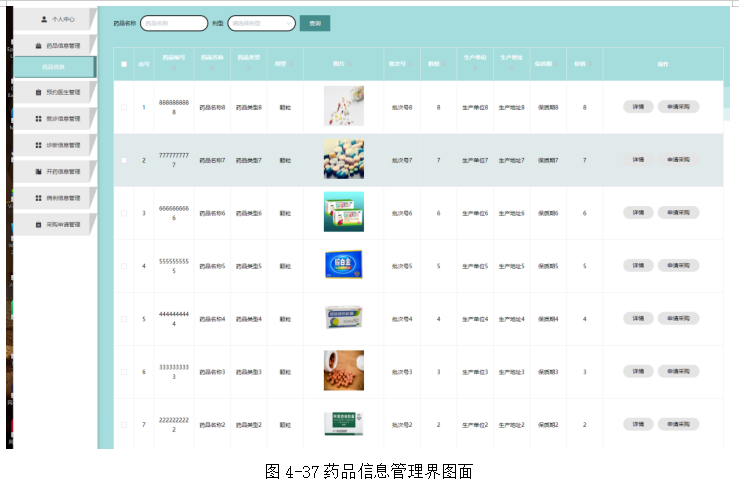
Task: Click the 查询 search button
Action: tap(315, 23)
